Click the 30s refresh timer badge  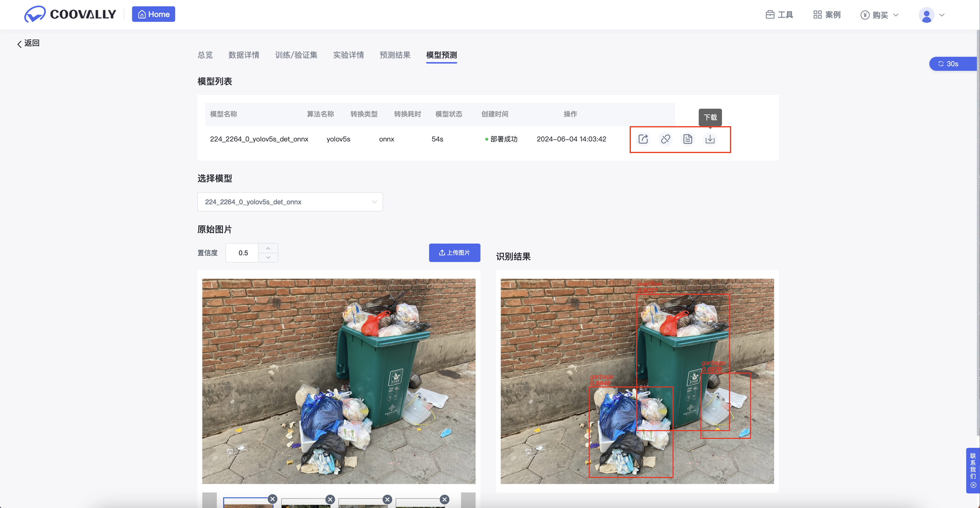[x=951, y=64]
